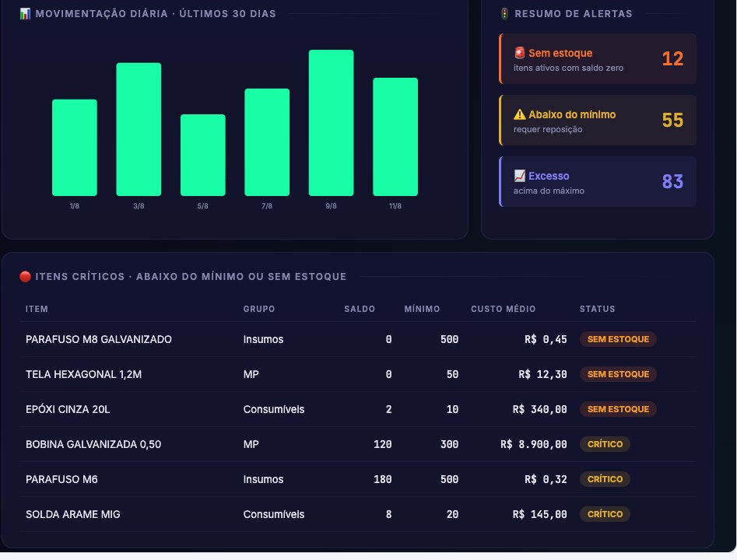Click CRÍTICO badge for SOLDA ARAME MIG
737x560 pixels.
605,514
